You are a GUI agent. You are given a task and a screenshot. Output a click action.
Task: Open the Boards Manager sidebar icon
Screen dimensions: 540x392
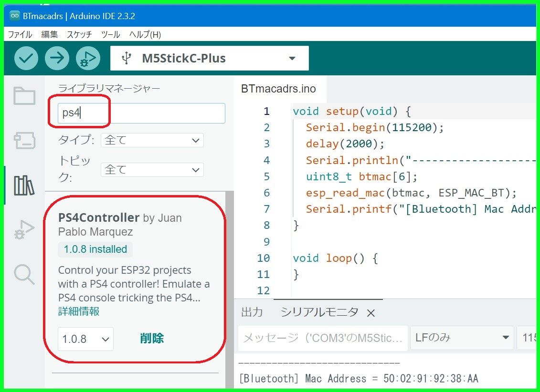coord(24,140)
